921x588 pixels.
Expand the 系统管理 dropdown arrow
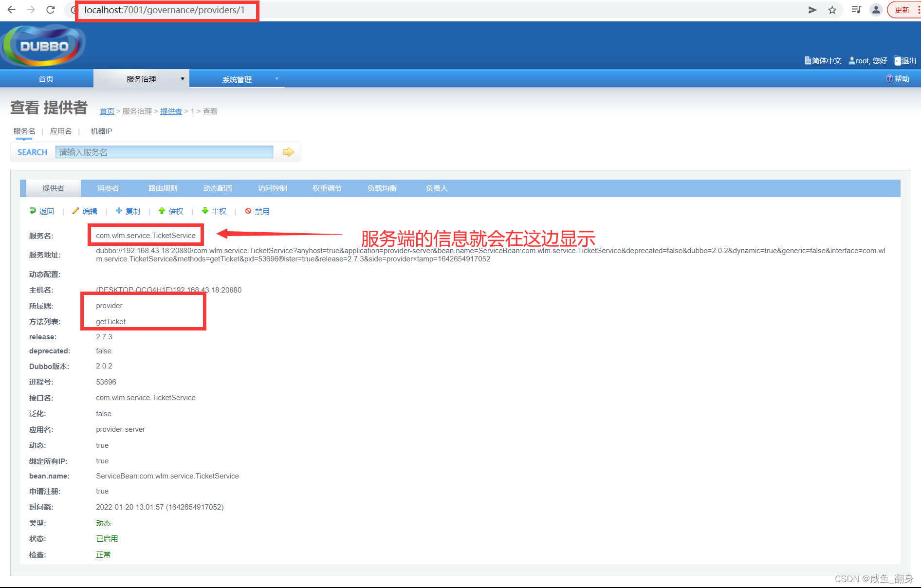[277, 79]
